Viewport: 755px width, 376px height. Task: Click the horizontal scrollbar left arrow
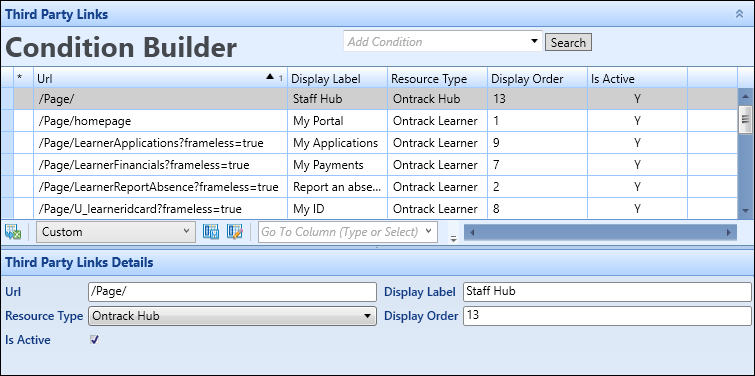(x=472, y=233)
